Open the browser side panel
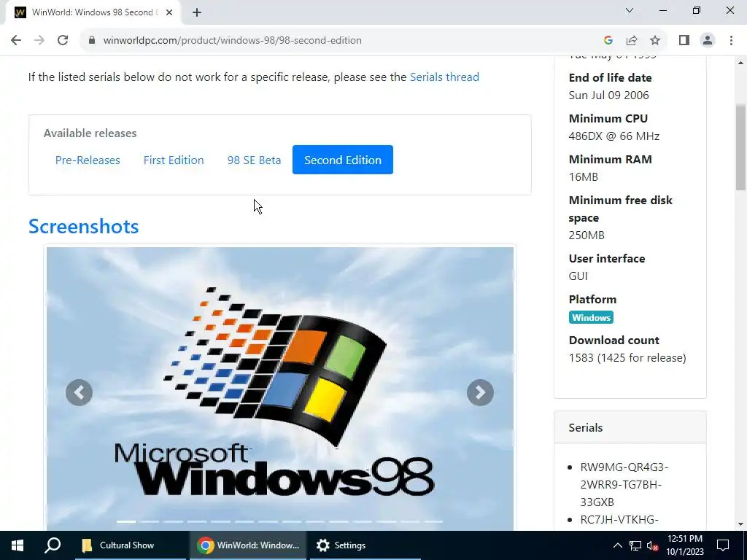Screen dimensions: 747x560 pos(684,41)
